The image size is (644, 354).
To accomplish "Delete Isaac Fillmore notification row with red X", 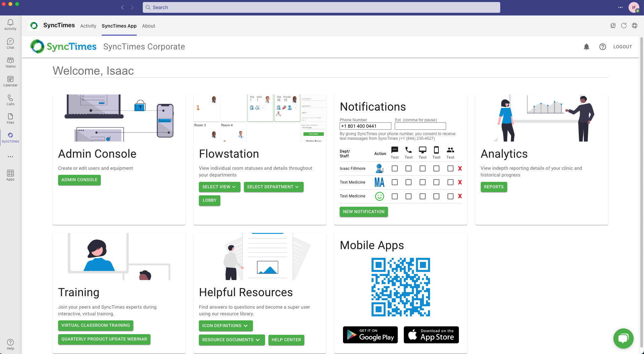I will pyautogui.click(x=460, y=168).
